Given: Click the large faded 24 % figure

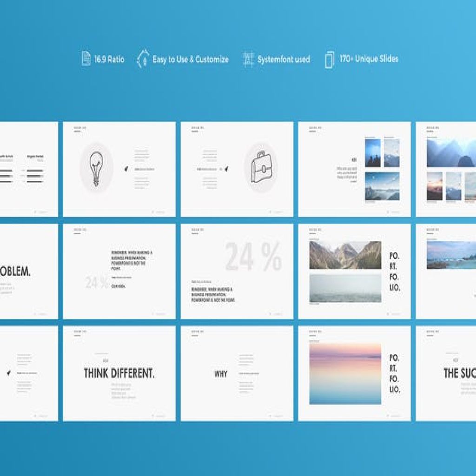Looking at the screenshot, I should point(254,257).
